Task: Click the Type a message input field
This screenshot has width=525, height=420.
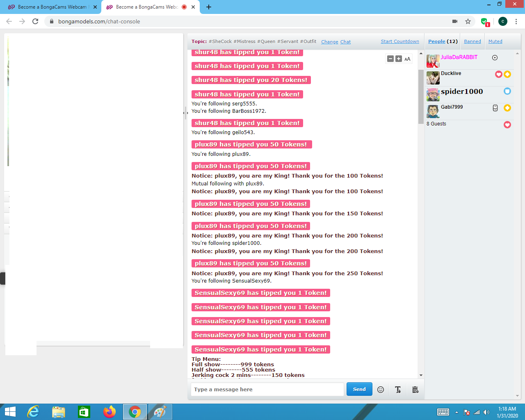Action: point(267,389)
